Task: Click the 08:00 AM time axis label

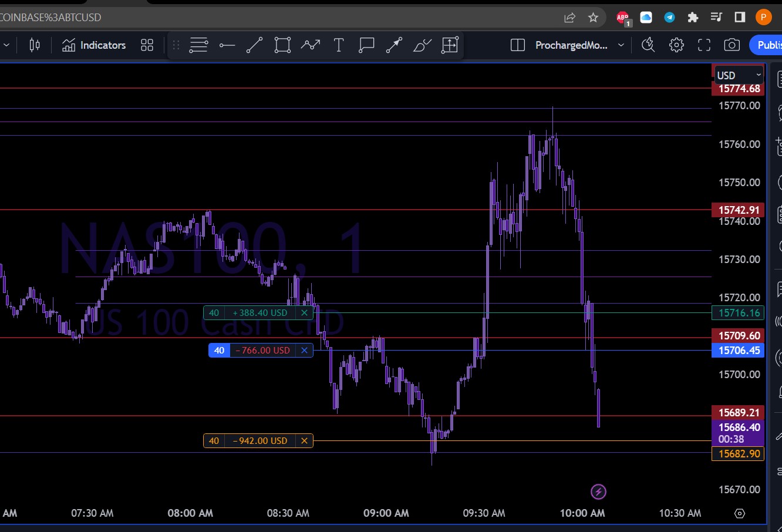Action: pos(190,513)
